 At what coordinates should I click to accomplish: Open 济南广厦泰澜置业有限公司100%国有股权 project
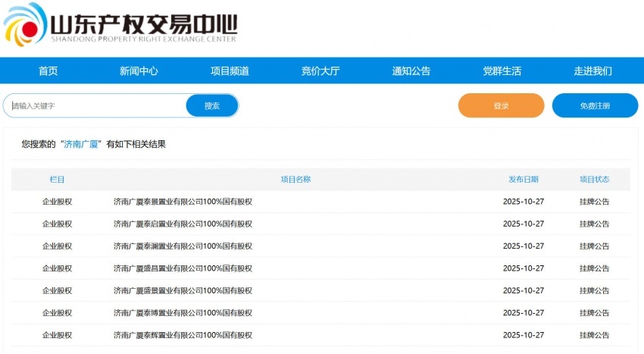coord(183,246)
